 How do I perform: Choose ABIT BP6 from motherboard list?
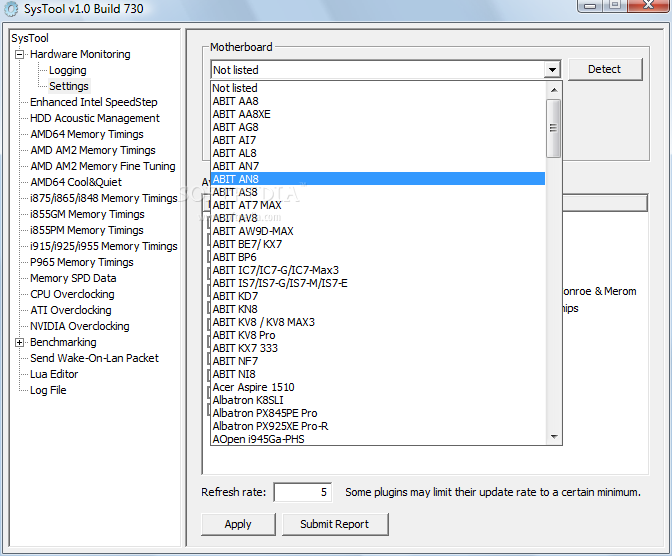coord(378,257)
